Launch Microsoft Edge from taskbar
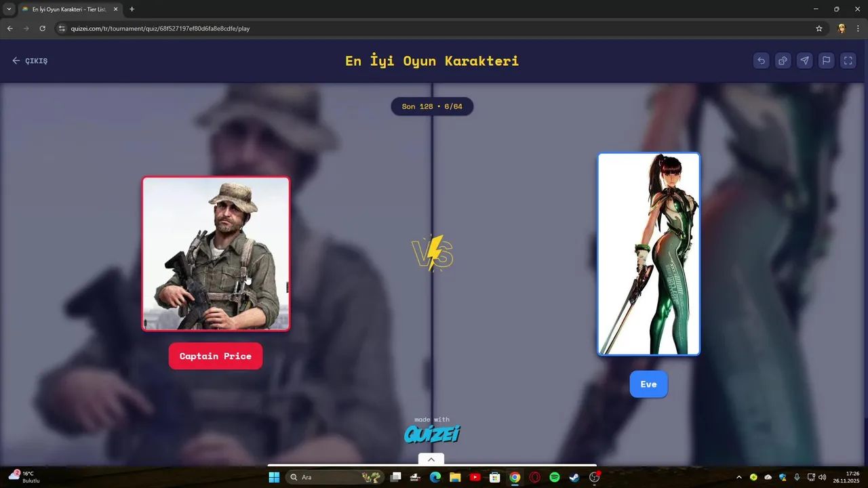The height and width of the screenshot is (488, 868). point(435,477)
